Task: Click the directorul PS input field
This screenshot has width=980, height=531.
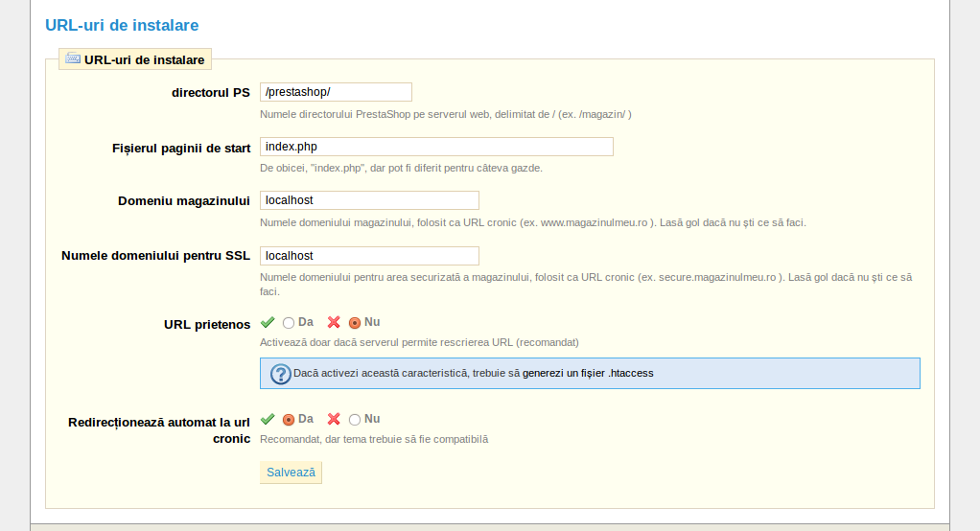Action: [x=336, y=92]
